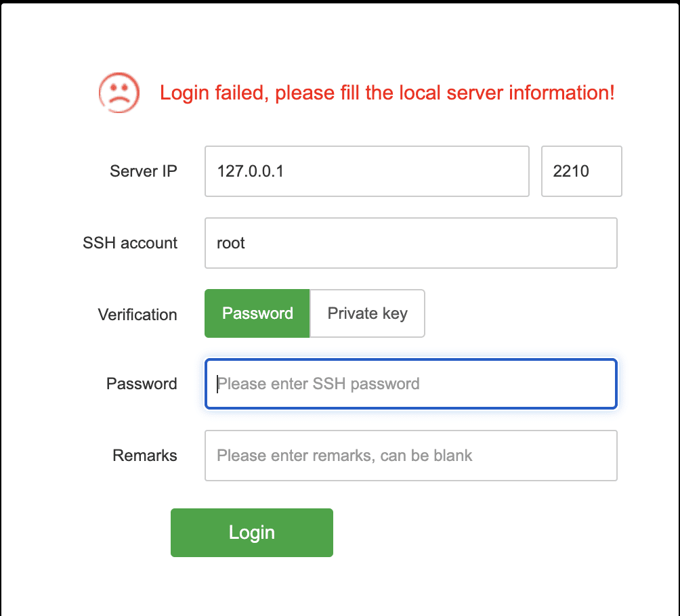Switch verification to Private key
The image size is (680, 616).
point(367,313)
